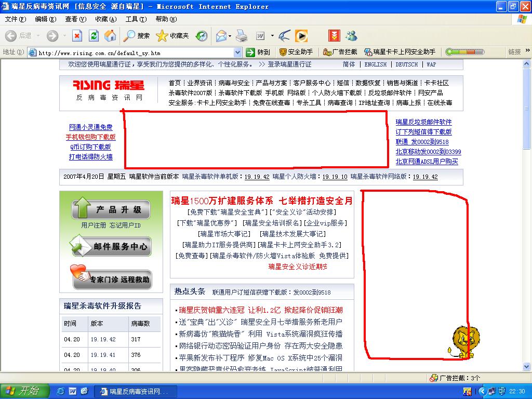Click the system tray clock 22:30
This screenshot has height=399, width=532.
pos(517,392)
